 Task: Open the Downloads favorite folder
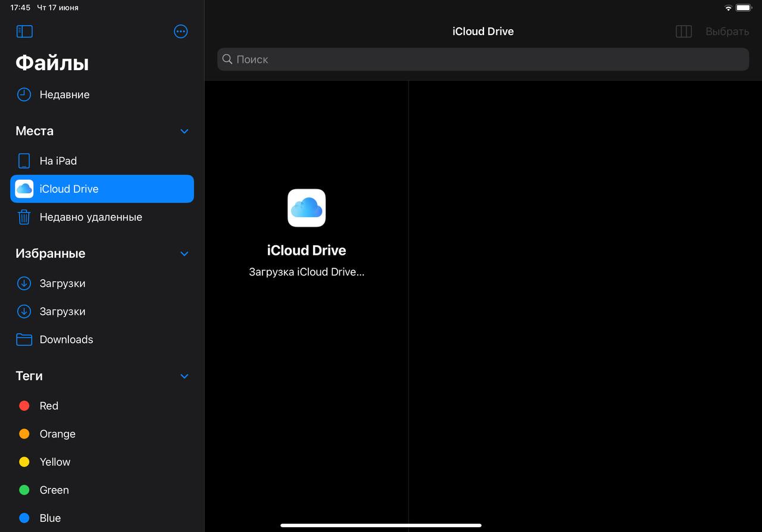coord(102,339)
